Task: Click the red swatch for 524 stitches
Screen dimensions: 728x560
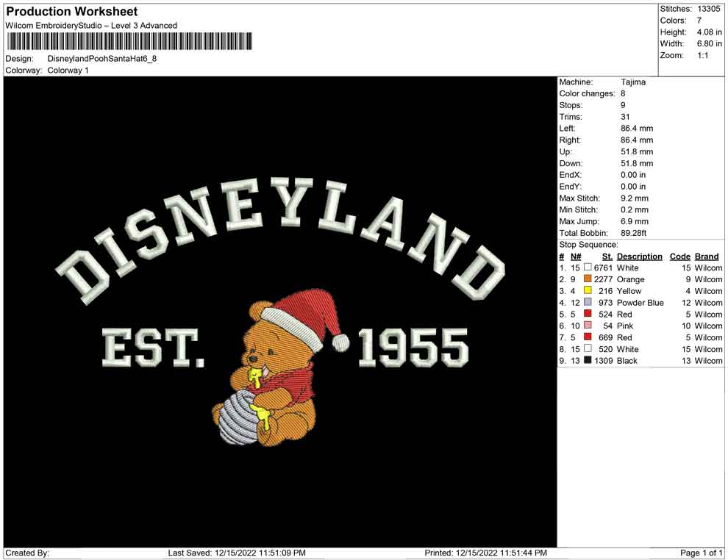Action: pyautogui.click(x=588, y=314)
